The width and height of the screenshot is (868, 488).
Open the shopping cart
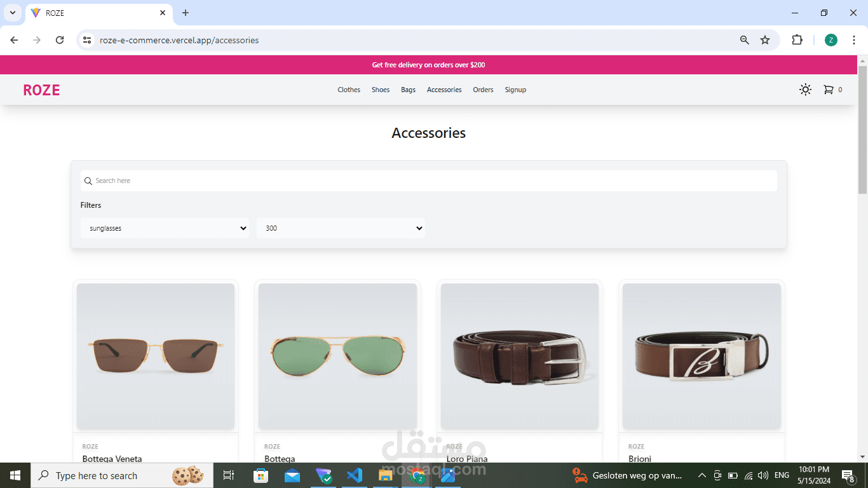[832, 90]
